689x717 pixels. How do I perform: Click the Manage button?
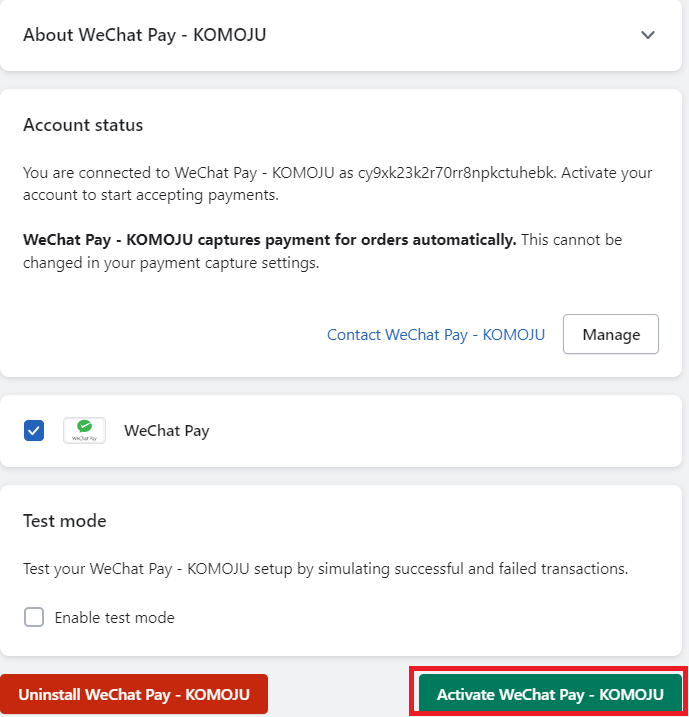pos(611,334)
